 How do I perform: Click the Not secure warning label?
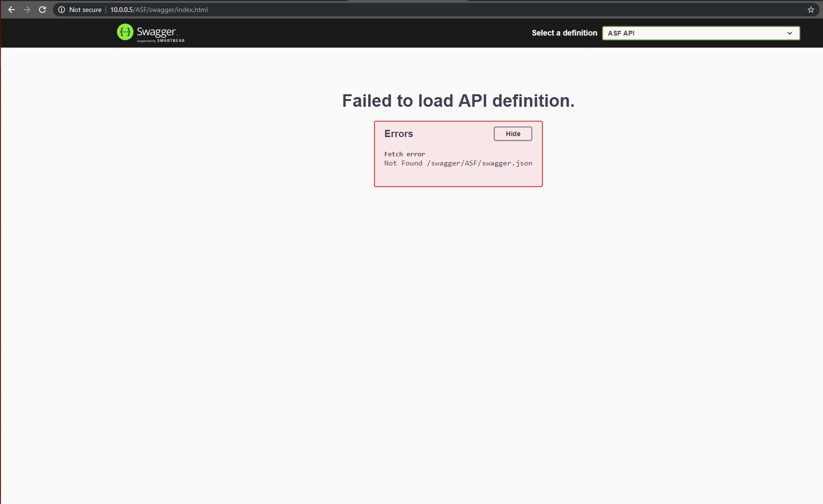85,9
